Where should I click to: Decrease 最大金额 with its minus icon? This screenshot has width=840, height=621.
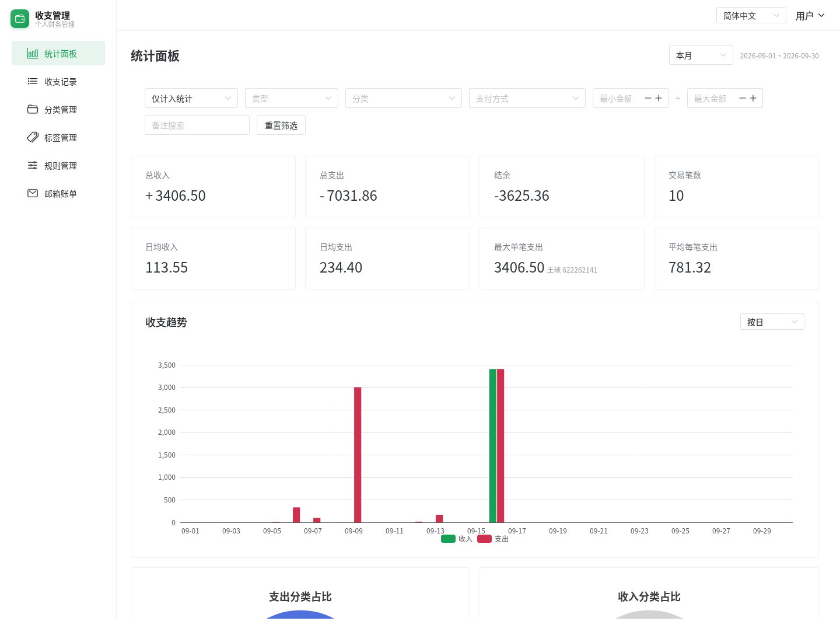[x=743, y=98]
